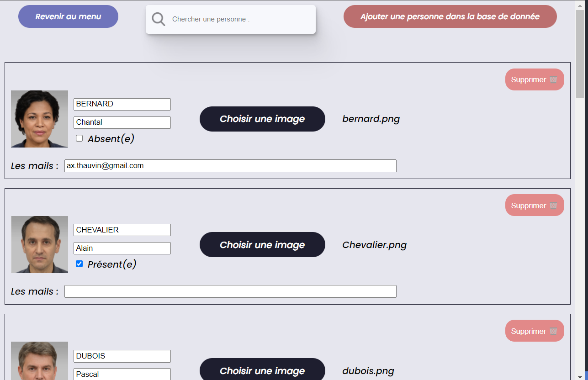Image resolution: width=588 pixels, height=380 pixels.
Task: Click the trash icon in Dubois's card
Action: coord(553,331)
